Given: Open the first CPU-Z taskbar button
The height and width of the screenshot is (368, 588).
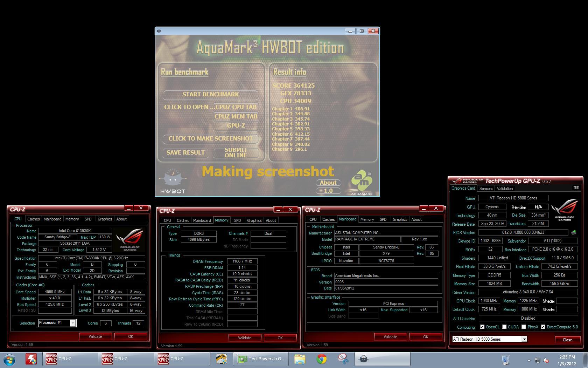Looking at the screenshot, I should pos(70,359).
